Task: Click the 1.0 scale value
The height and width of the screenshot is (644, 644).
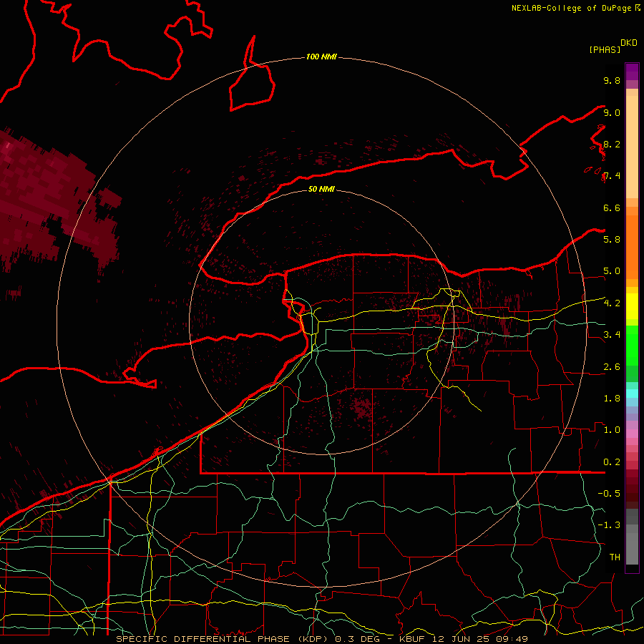Action: coord(612,430)
